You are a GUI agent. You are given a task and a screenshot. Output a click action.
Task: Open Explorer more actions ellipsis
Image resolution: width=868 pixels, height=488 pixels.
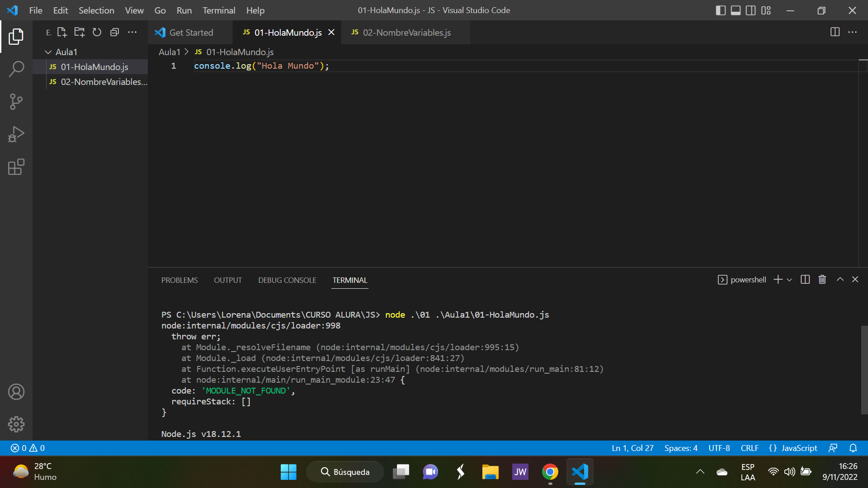coord(132,32)
